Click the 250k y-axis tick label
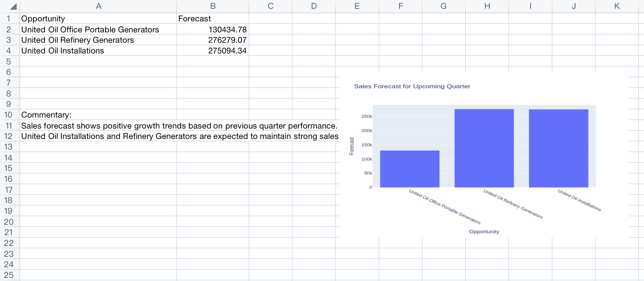This screenshot has width=644, height=281. click(367, 116)
